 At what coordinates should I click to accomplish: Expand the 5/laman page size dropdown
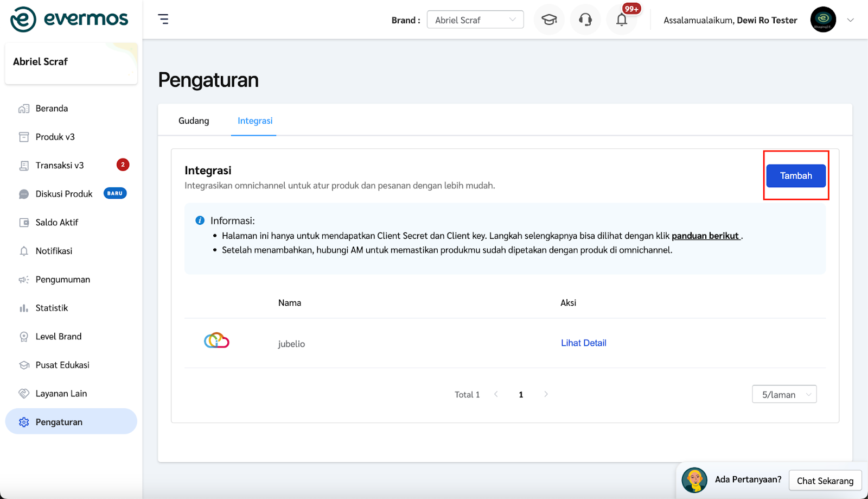783,394
